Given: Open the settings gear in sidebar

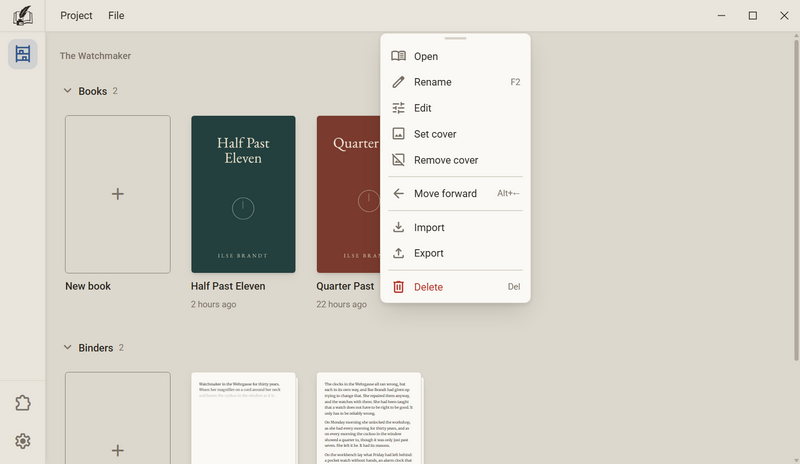Looking at the screenshot, I should 22,441.
